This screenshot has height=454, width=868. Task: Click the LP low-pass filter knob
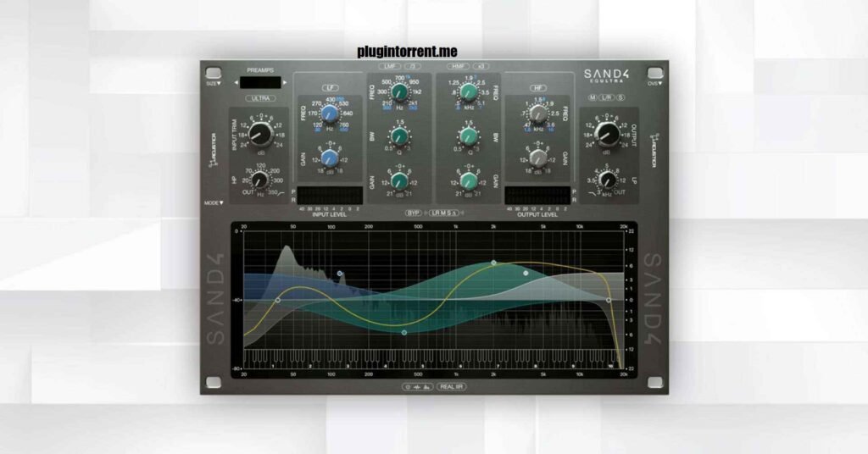click(608, 180)
